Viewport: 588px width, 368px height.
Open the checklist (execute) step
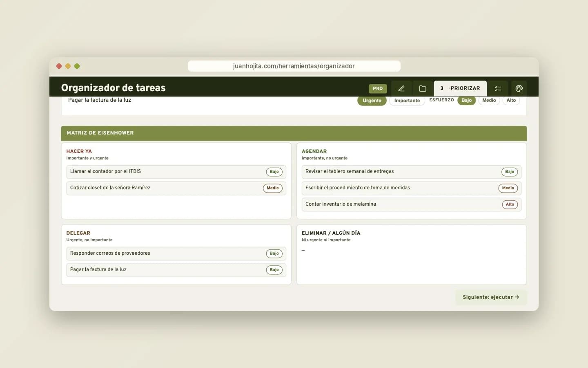[x=498, y=88]
